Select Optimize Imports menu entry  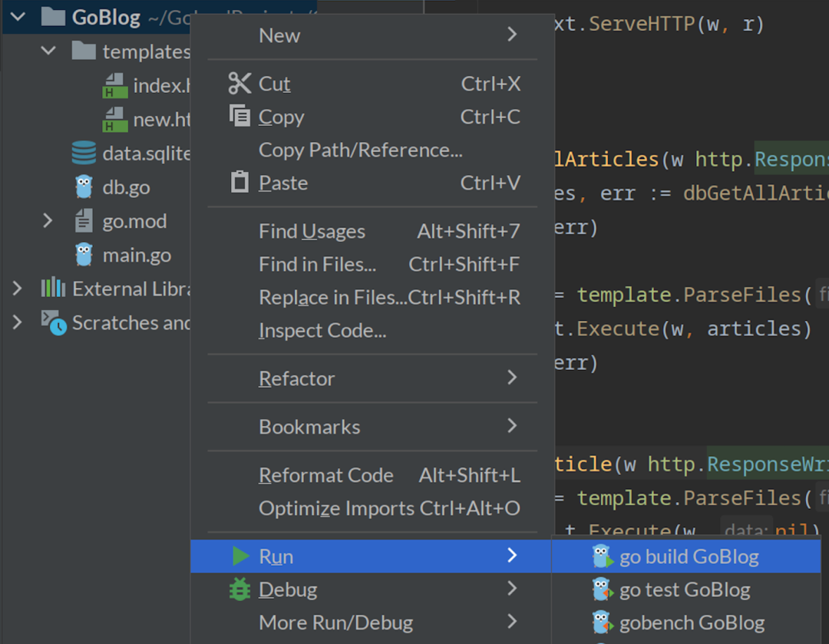coord(372,508)
